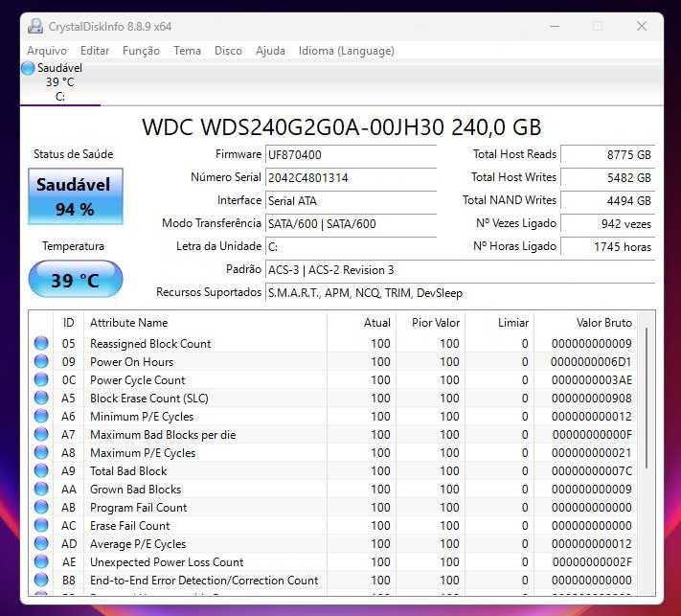Click the blue health orb beside Saudável drive C:
681x616 pixels.
pos(28,68)
